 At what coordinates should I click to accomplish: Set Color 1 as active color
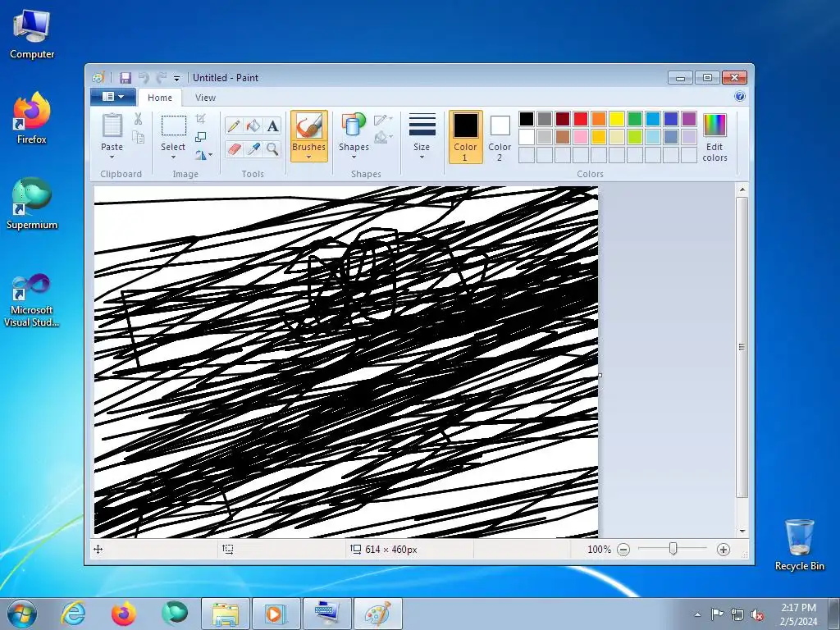[x=466, y=137]
